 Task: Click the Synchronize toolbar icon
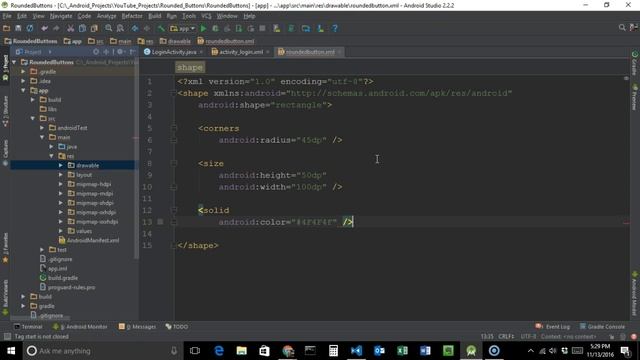point(30,28)
